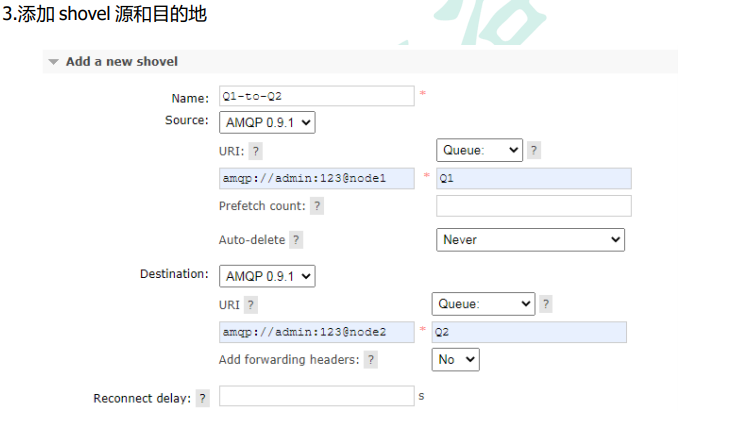Open the Destination protocol AMQP 0.9.1 dropdown
The width and height of the screenshot is (752, 422).
267,276
